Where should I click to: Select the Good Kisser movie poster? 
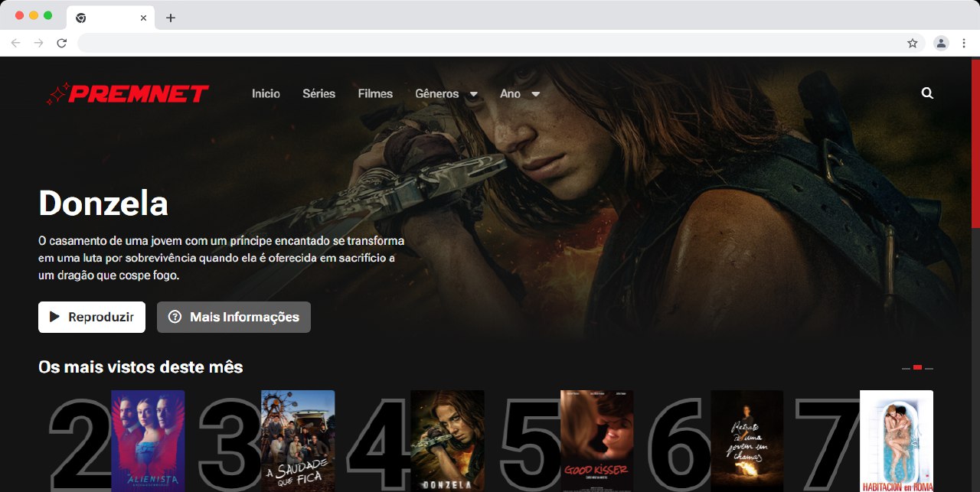click(596, 441)
